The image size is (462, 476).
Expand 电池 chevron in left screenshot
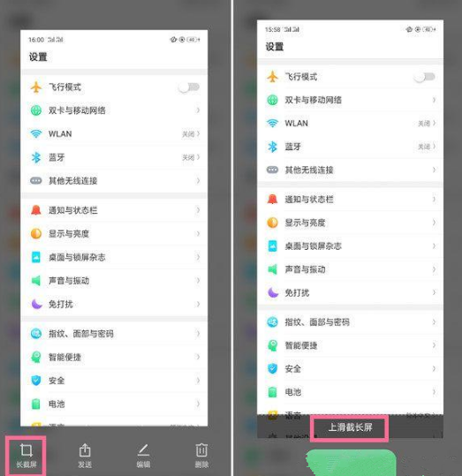click(x=198, y=404)
